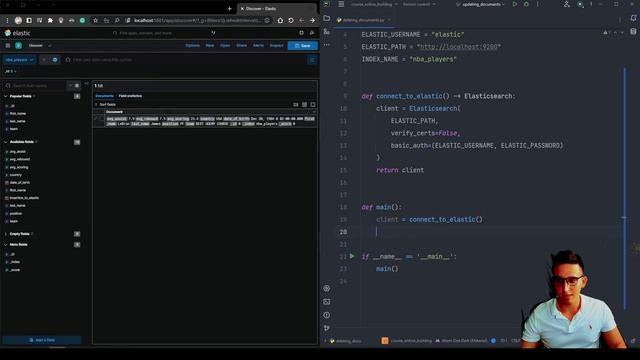
Task: Click the browser back arrow
Action: pos(302,20)
